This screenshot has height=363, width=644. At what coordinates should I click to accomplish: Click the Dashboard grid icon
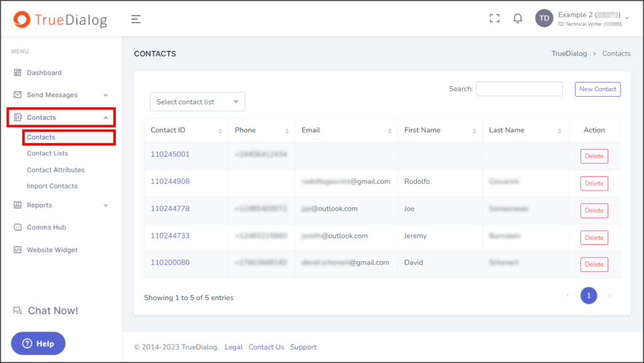coord(17,73)
